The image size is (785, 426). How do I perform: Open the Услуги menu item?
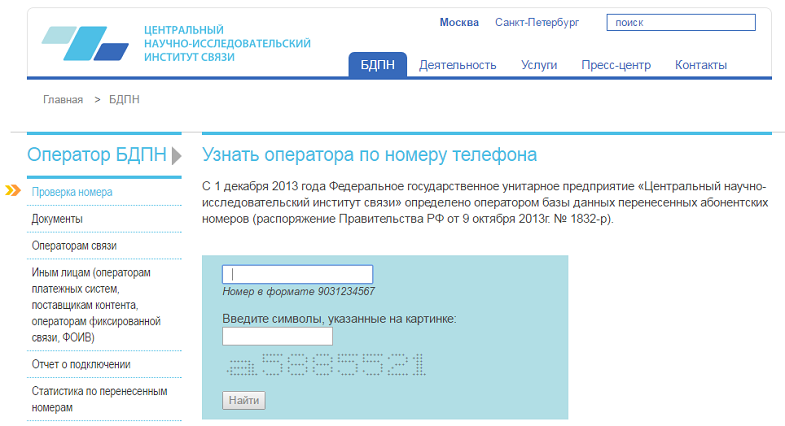(539, 65)
